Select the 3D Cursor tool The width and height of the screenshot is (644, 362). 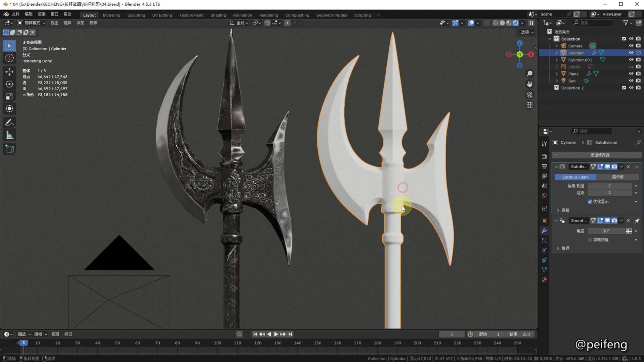click(x=9, y=58)
